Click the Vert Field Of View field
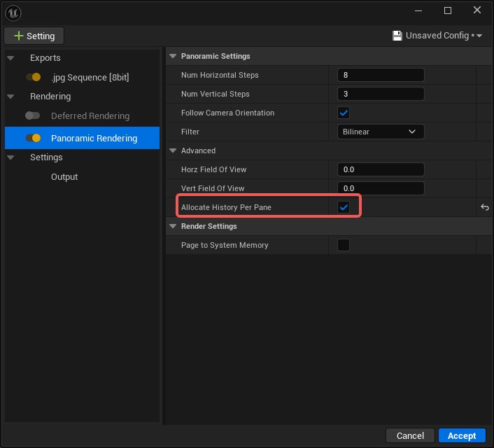The height and width of the screenshot is (448, 494). coord(381,188)
